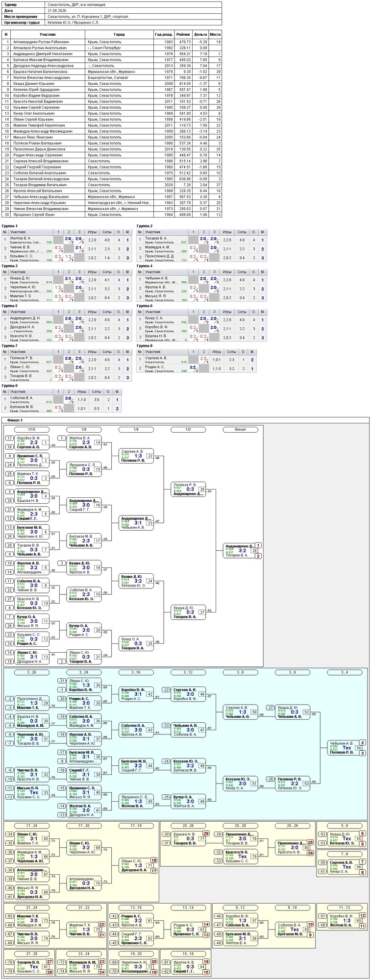Select participant "Аллахяров Руслан Анатольевич"

coord(39,48)
